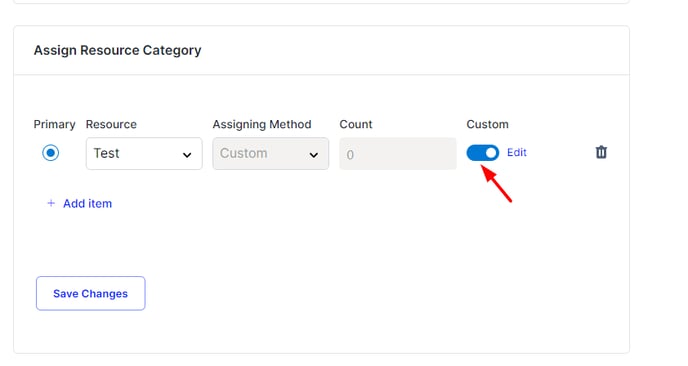Focus the Count input field
This screenshot has width=688, height=366.
(398, 154)
